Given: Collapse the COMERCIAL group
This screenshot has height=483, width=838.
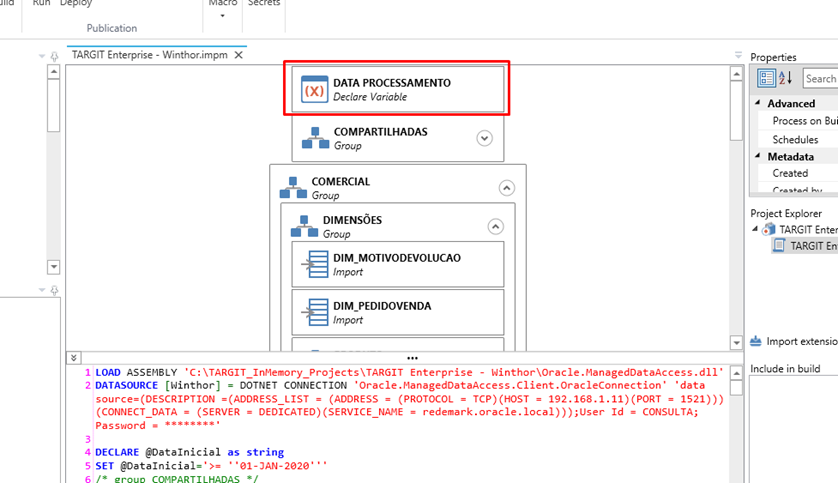Looking at the screenshot, I should [x=507, y=188].
